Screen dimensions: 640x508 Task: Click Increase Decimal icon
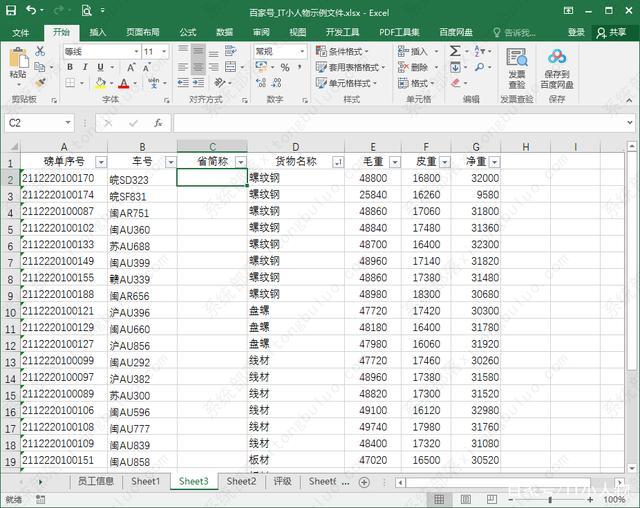[261, 83]
